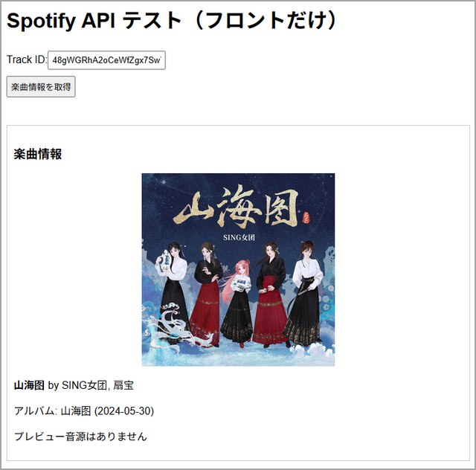Image resolution: width=476 pixels, height=470 pixels.
Task: Select the 楽曲情報 section heading
Action: (38, 154)
